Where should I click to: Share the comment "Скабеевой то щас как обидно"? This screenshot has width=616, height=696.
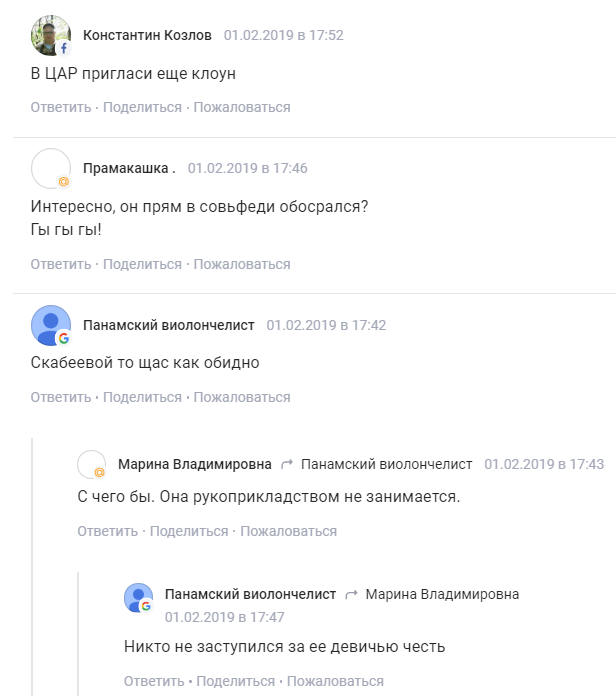point(142,397)
